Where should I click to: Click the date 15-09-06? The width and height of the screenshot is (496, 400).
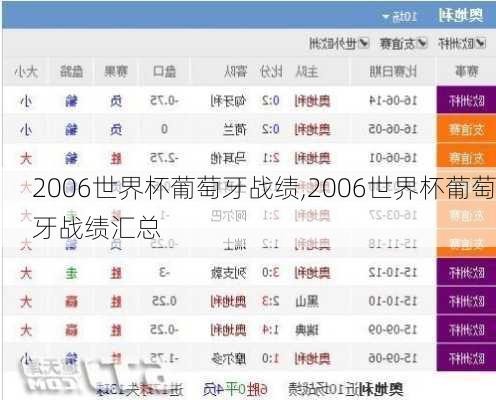[393, 358]
